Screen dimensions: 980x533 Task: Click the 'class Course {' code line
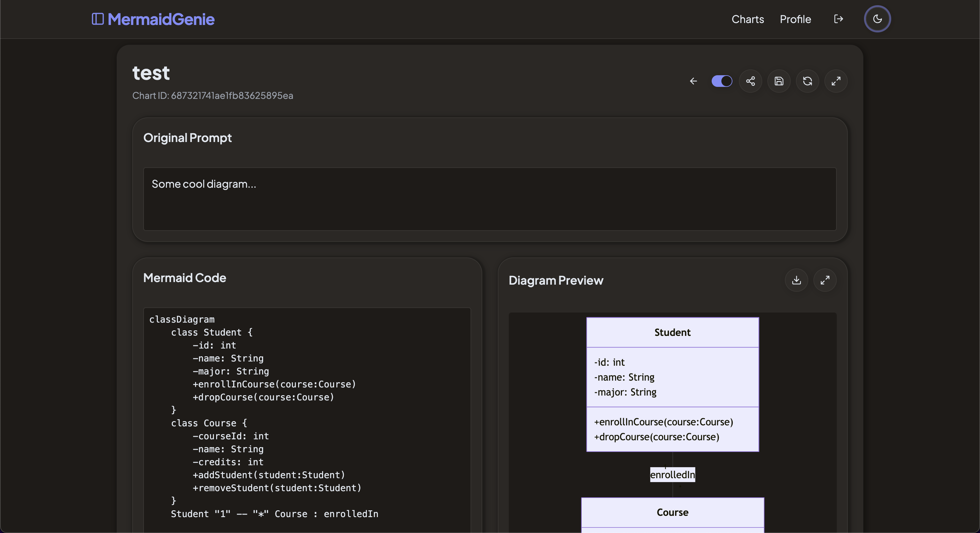tap(209, 423)
